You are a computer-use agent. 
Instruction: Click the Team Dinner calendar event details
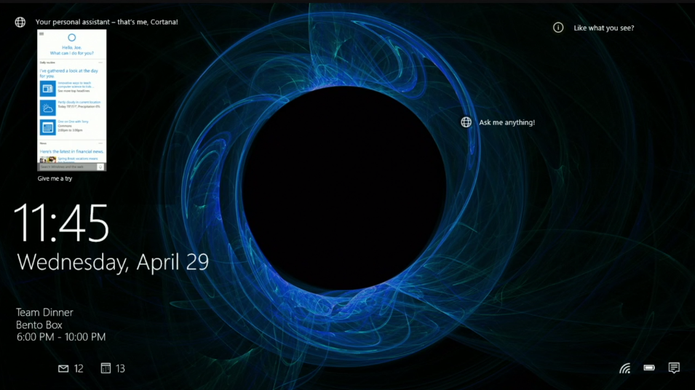tap(61, 324)
